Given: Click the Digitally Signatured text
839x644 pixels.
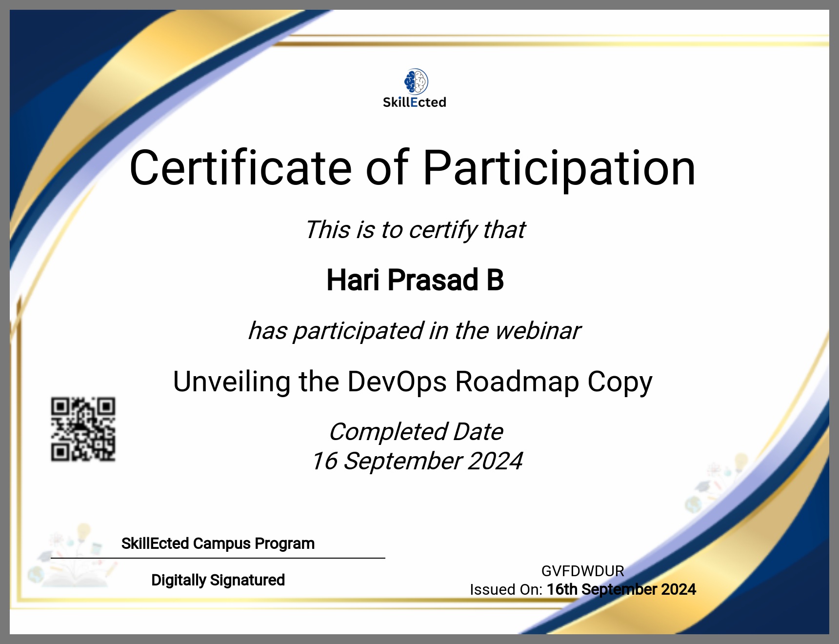Looking at the screenshot, I should pos(218,580).
